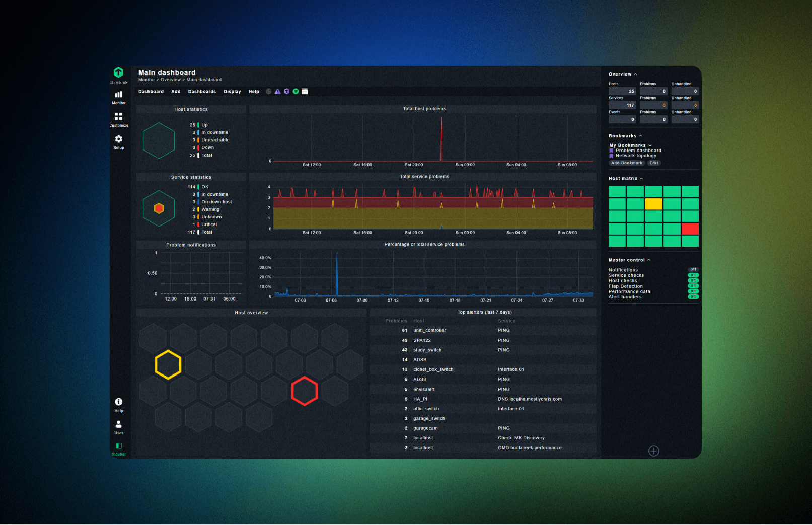Image resolution: width=812 pixels, height=525 pixels.
Task: Toggle Service checks master control switch
Action: point(693,275)
